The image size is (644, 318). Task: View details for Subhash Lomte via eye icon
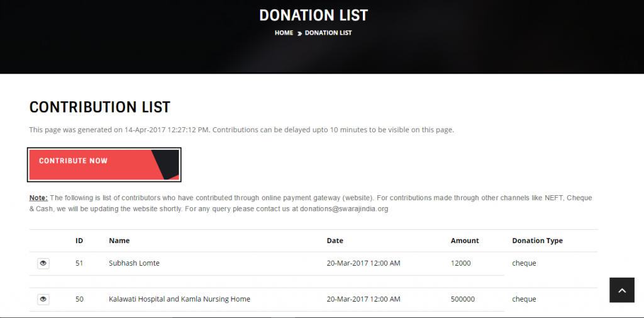43,263
